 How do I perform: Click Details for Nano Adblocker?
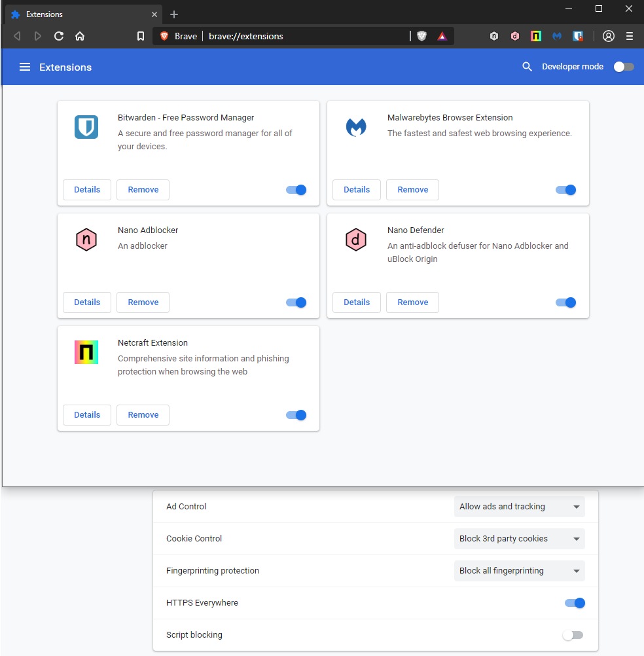point(87,302)
